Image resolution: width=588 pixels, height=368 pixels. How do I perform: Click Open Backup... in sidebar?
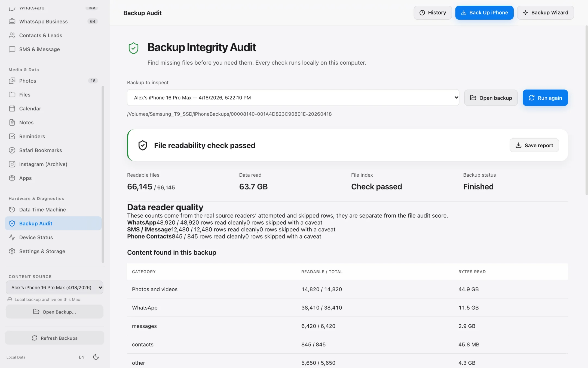coord(54,312)
